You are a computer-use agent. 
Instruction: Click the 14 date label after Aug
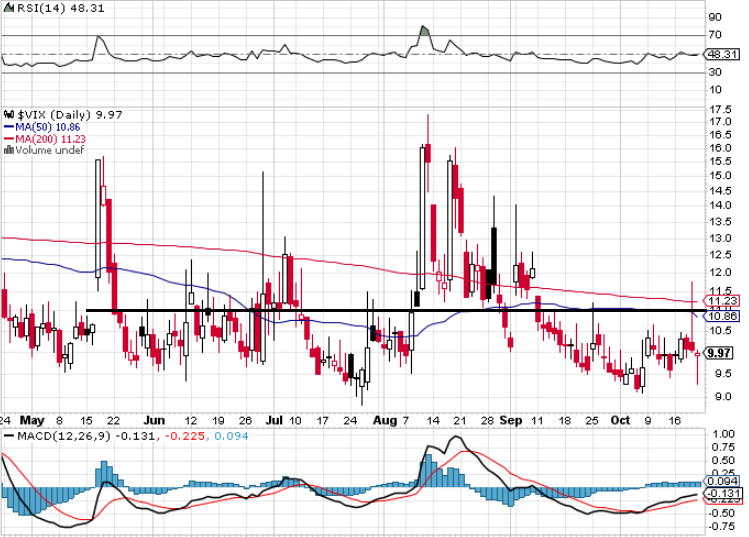433,421
